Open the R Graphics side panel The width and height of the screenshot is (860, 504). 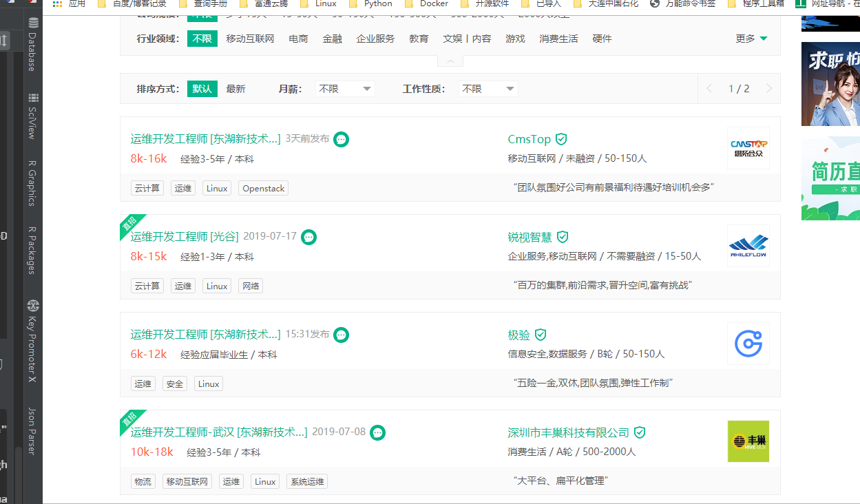coord(32,183)
